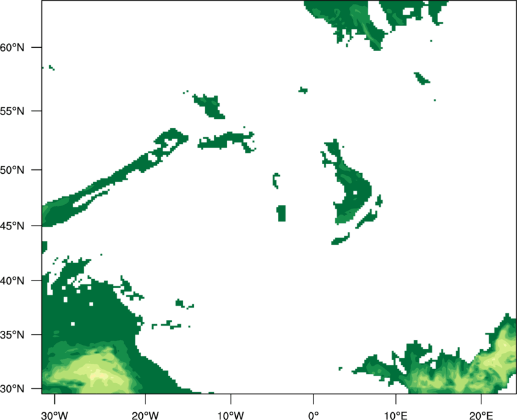This screenshot has height=420, width=517.
Task: Click the 50°N latitude label
Action: [x=12, y=170]
